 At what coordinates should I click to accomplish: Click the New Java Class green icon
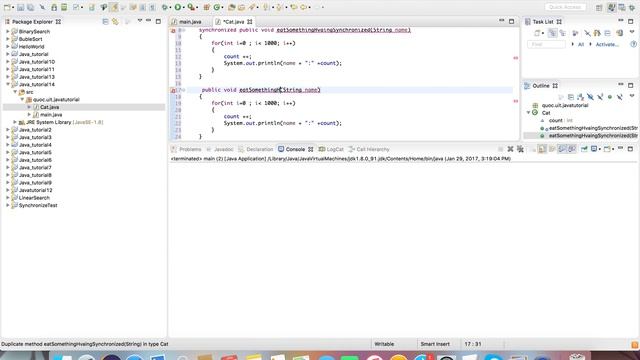pos(217,7)
